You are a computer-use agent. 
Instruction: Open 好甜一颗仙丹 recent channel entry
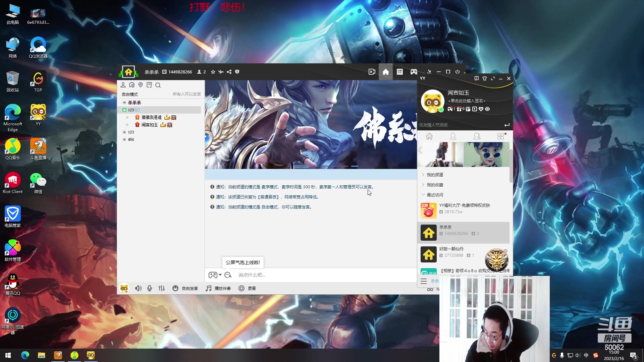click(x=464, y=254)
